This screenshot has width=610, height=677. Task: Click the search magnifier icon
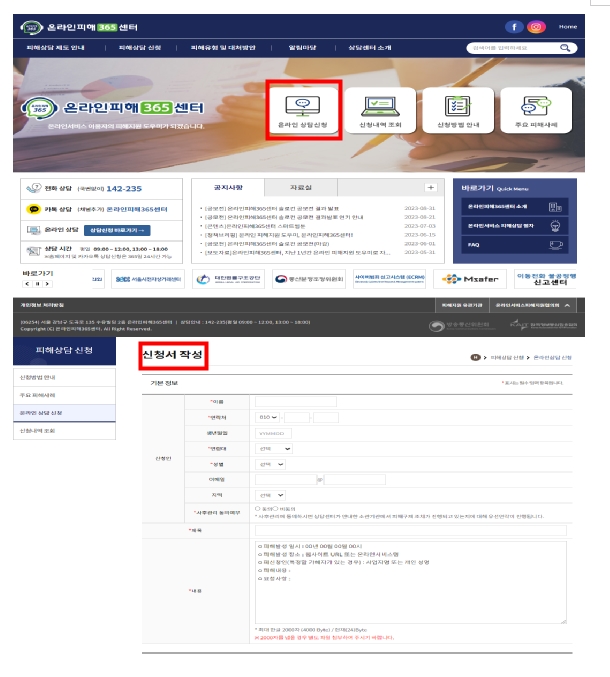point(565,48)
